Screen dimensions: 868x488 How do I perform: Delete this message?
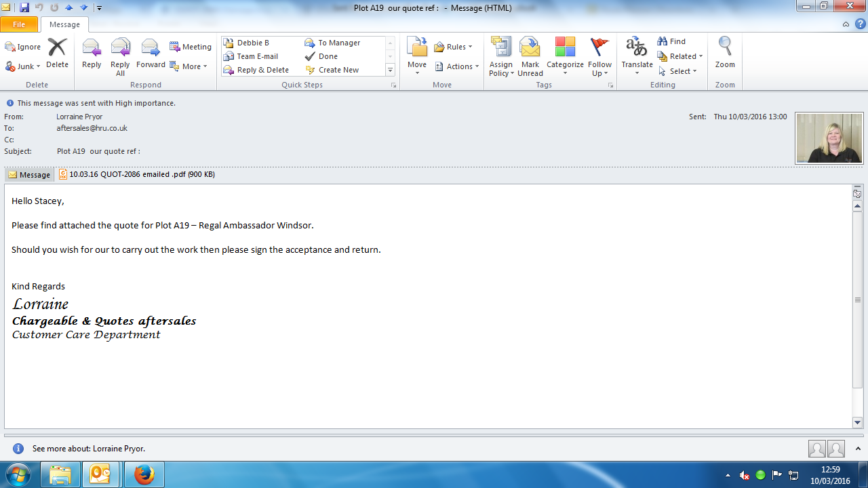(57, 54)
